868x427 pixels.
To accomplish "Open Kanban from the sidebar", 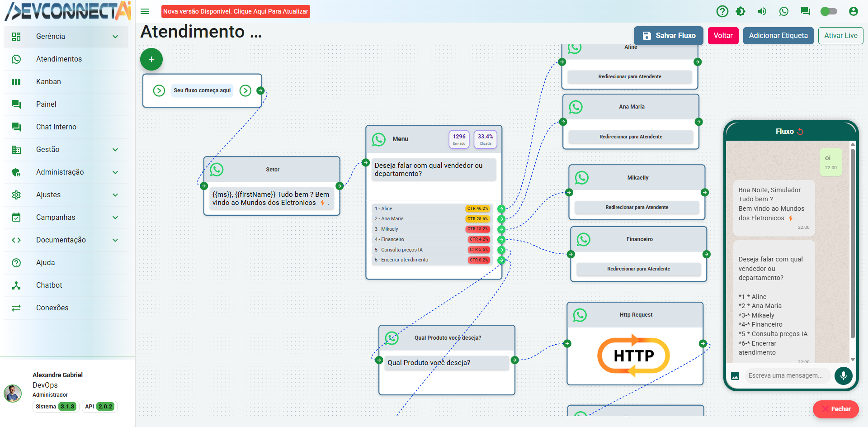I will (x=48, y=82).
